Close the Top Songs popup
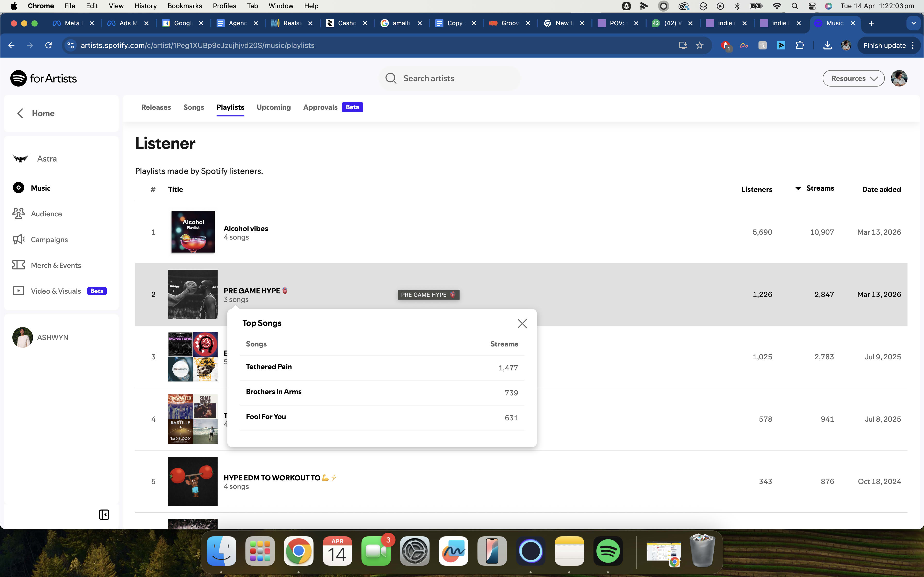The image size is (924, 577). (x=522, y=323)
